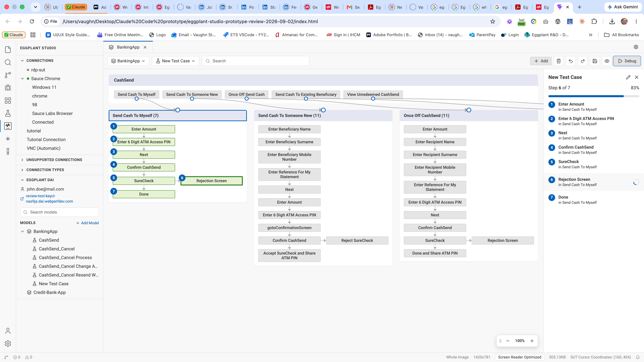This screenshot has width=644, height=362.
Task: Delete selection with the trash icon
Action: (x=558, y=61)
